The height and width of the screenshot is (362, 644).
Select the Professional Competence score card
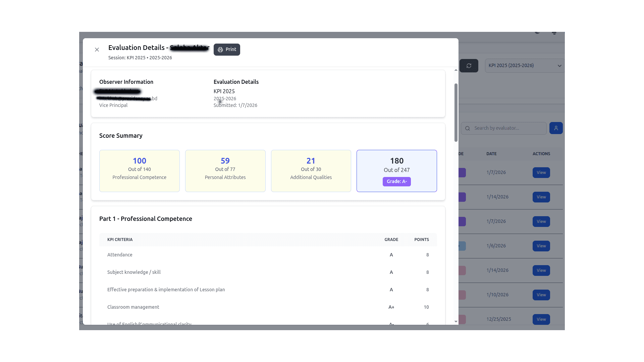click(139, 171)
